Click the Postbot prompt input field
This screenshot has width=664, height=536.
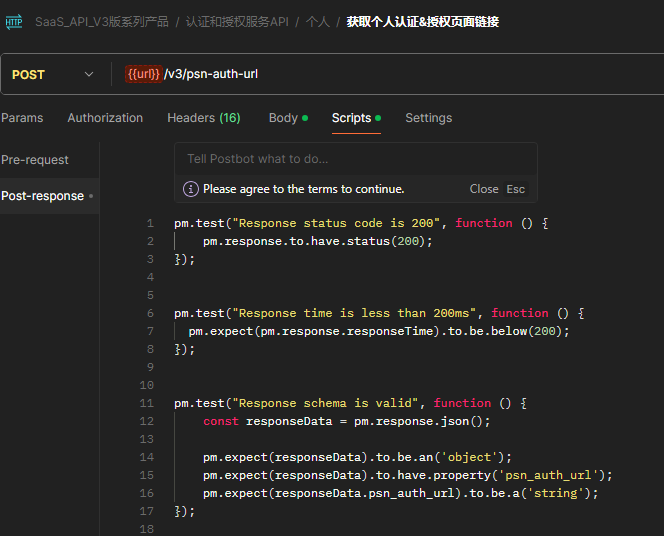[356, 159]
